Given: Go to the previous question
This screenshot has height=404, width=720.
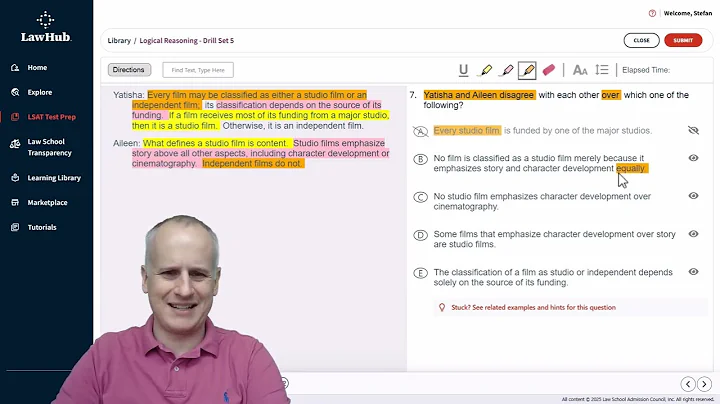Looking at the screenshot, I should pyautogui.click(x=687, y=384).
